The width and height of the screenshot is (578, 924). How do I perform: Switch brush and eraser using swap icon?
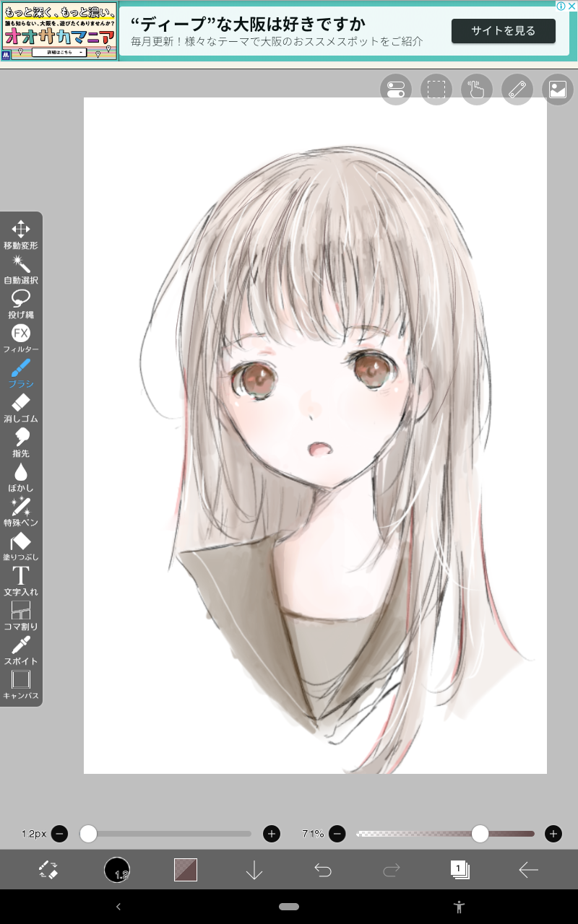(x=48, y=870)
